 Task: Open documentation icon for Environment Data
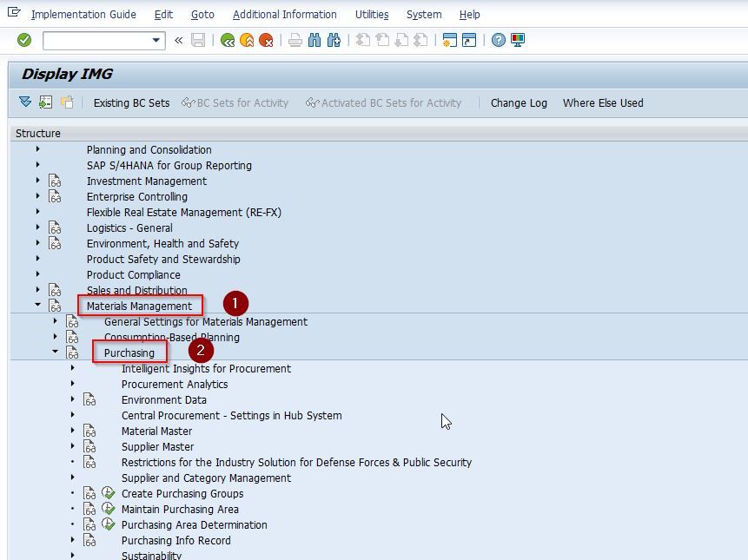point(89,399)
